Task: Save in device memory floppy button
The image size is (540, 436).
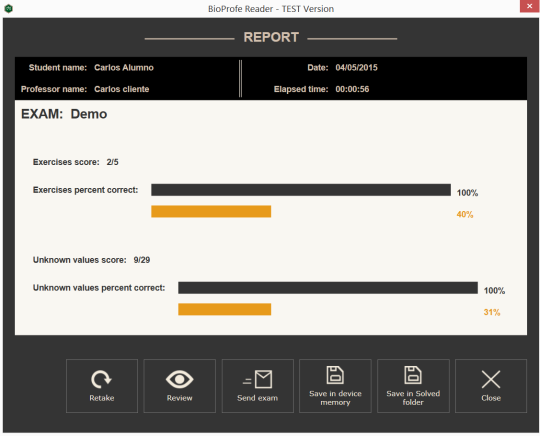Action: [x=335, y=386]
